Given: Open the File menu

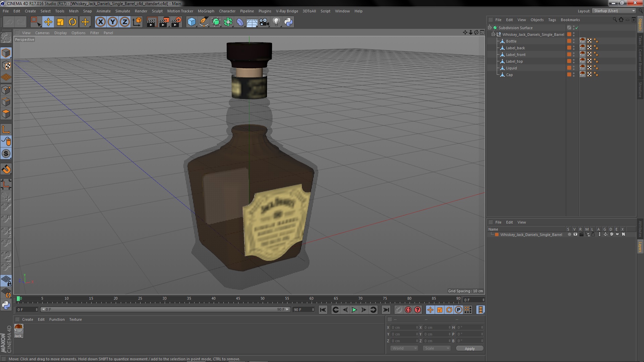Looking at the screenshot, I should coord(6,11).
